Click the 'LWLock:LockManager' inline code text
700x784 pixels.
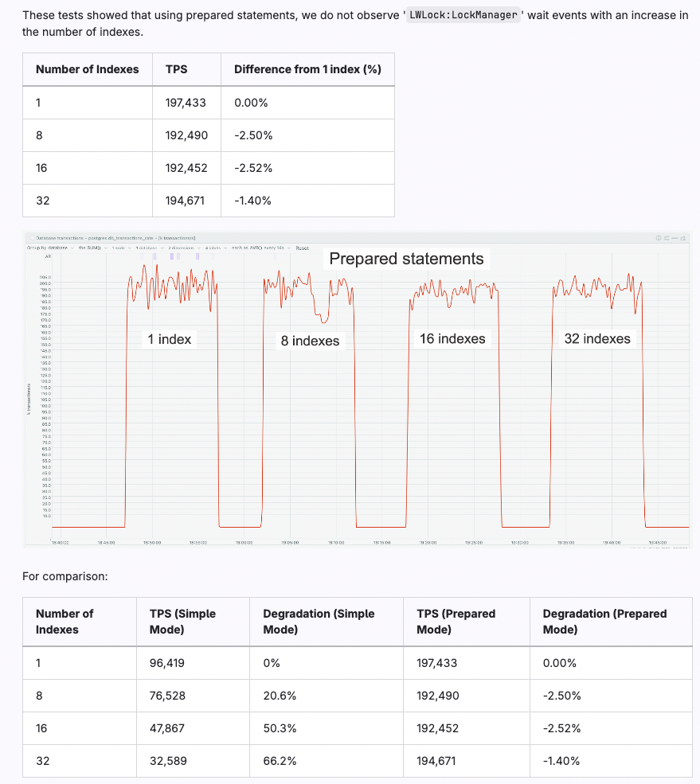(463, 15)
